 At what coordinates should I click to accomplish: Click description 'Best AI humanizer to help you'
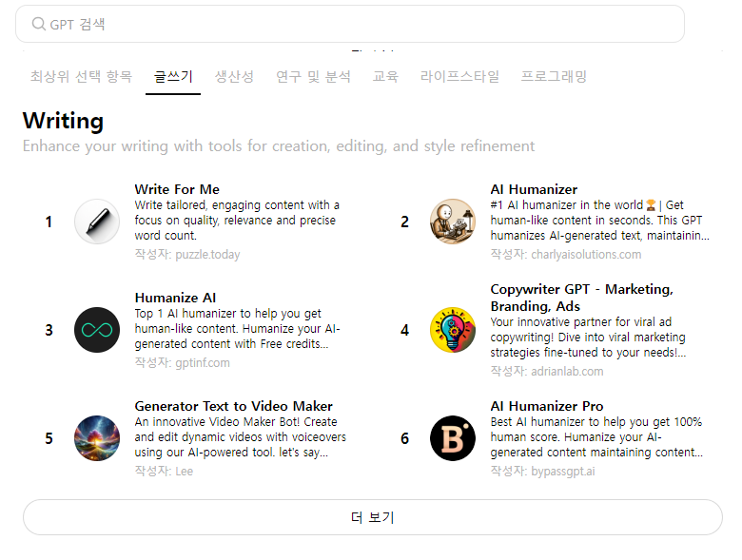tap(596, 436)
